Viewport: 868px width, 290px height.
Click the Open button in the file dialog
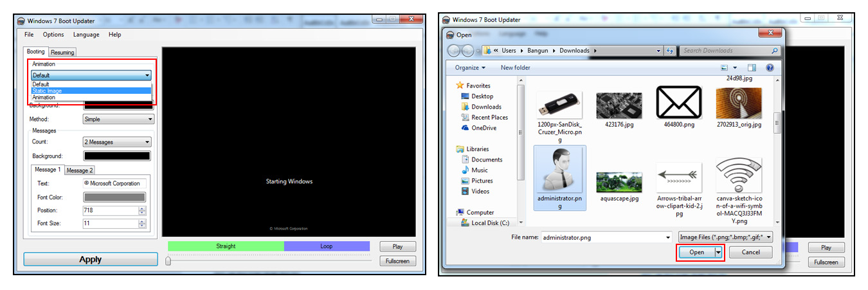point(696,253)
